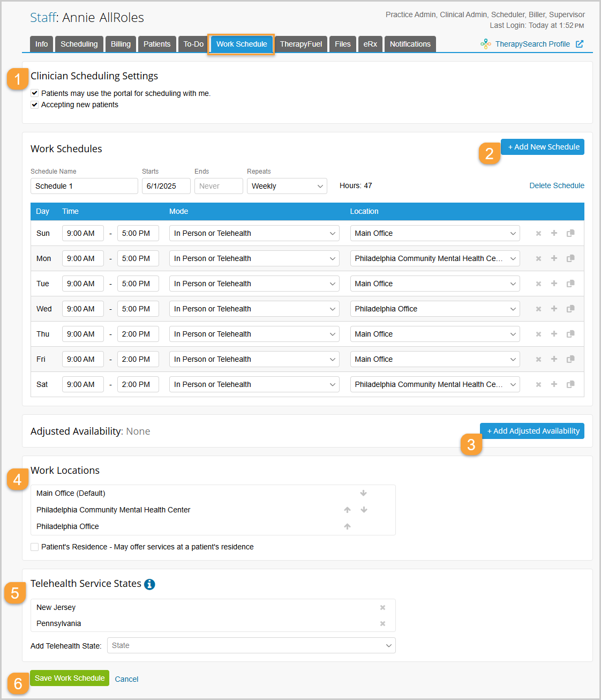This screenshot has width=601, height=700.
Task: Open Location dropdown for Mon
Action: point(435,258)
